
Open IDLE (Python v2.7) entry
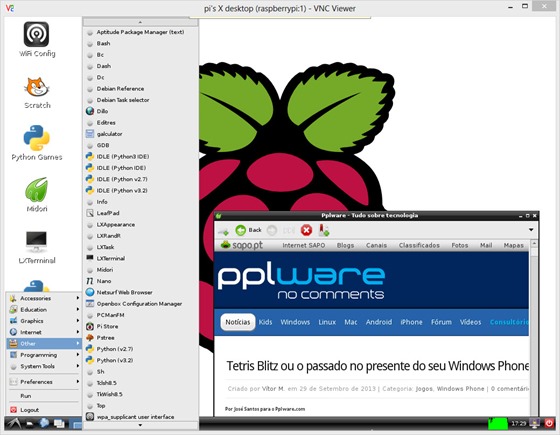point(140,179)
